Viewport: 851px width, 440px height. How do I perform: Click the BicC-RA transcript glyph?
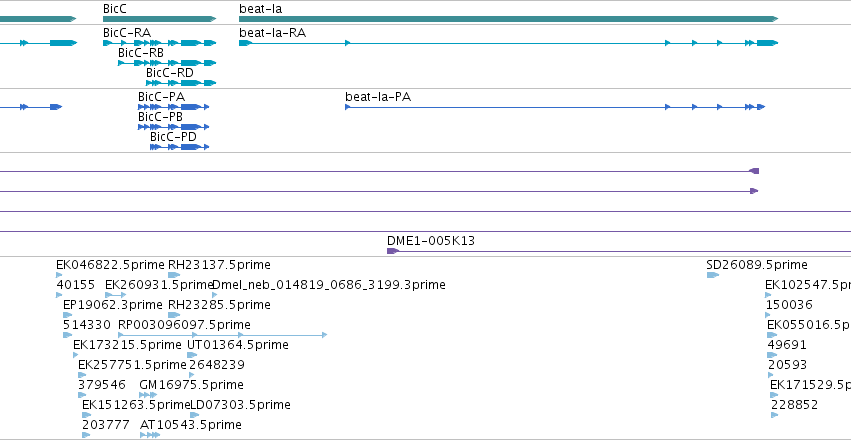click(160, 43)
